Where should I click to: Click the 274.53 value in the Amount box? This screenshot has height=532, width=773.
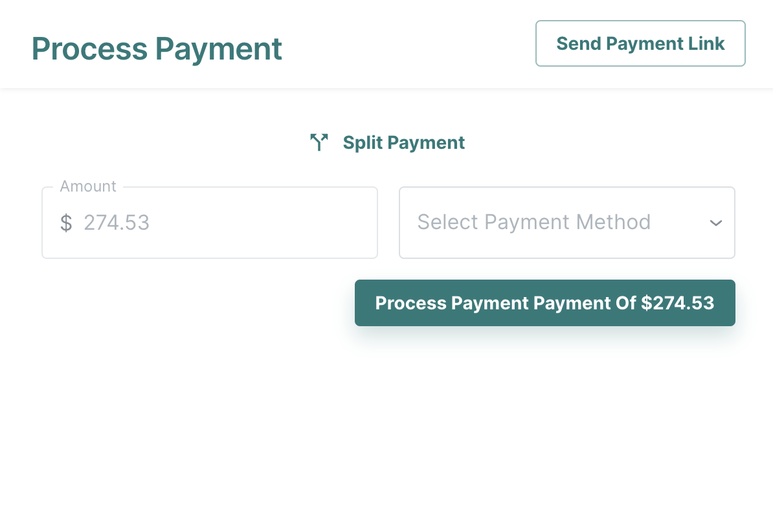pos(117,223)
